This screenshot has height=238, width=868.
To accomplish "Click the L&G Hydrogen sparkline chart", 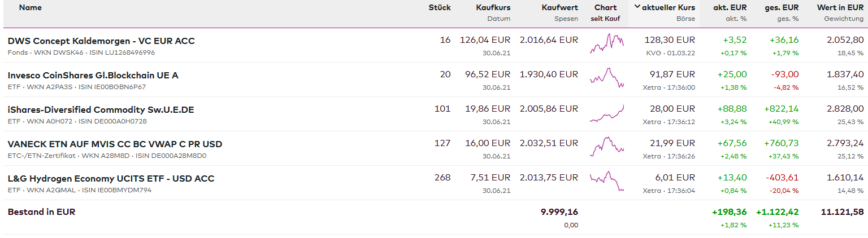I will tap(606, 181).
